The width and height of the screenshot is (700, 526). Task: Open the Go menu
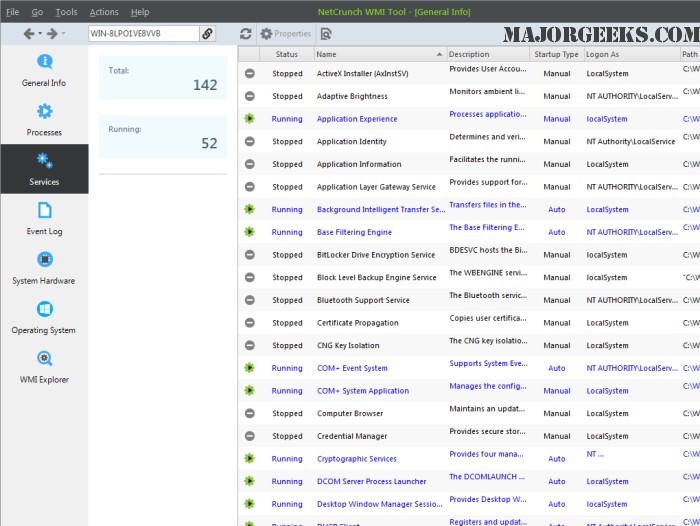37,12
